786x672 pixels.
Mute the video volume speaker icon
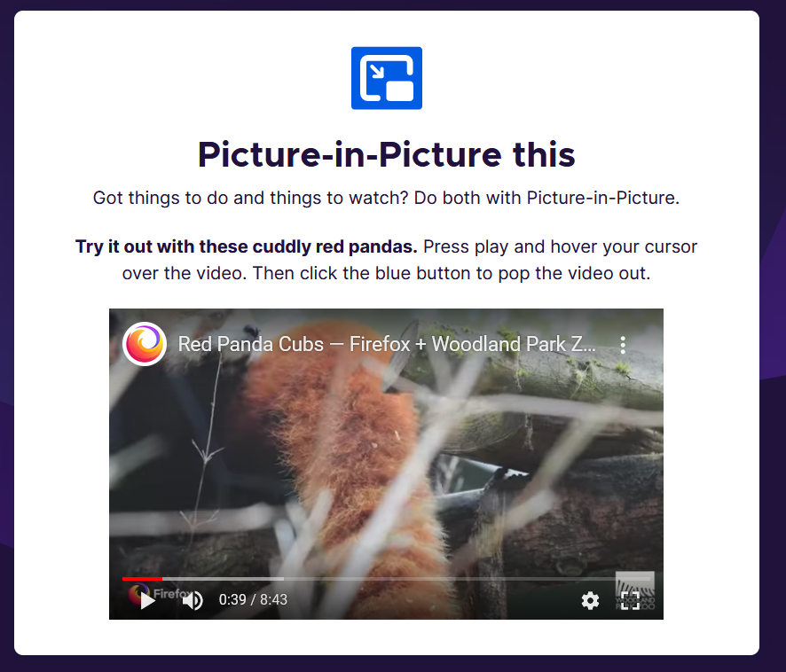click(193, 600)
